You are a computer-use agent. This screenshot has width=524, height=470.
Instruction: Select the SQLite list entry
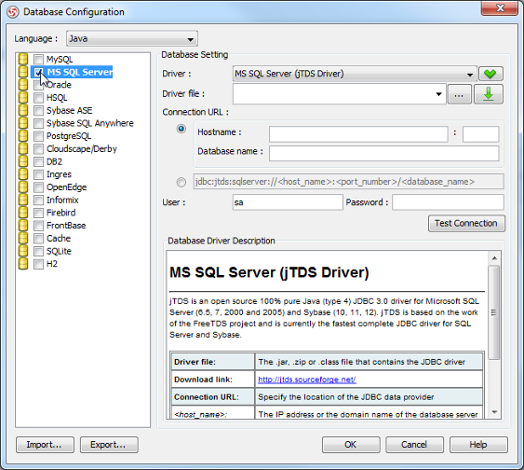click(59, 251)
